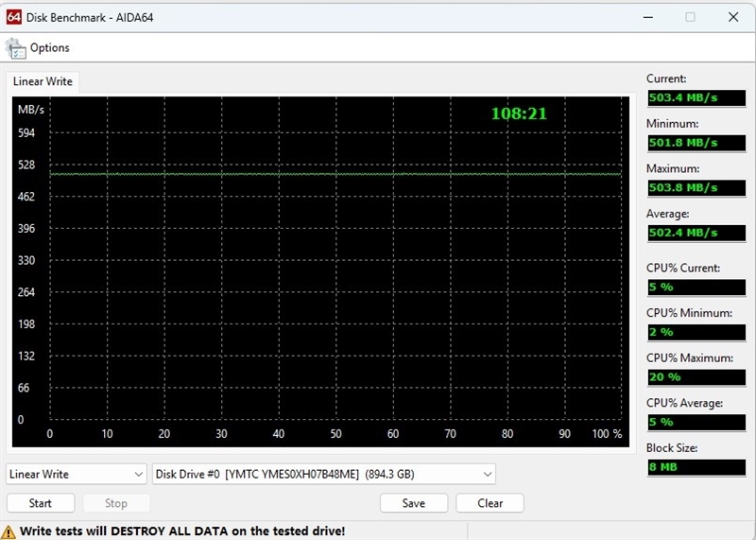Click the green 108:21 elapsed timer
Screen dimensions: 756x540
pyautogui.click(x=519, y=113)
